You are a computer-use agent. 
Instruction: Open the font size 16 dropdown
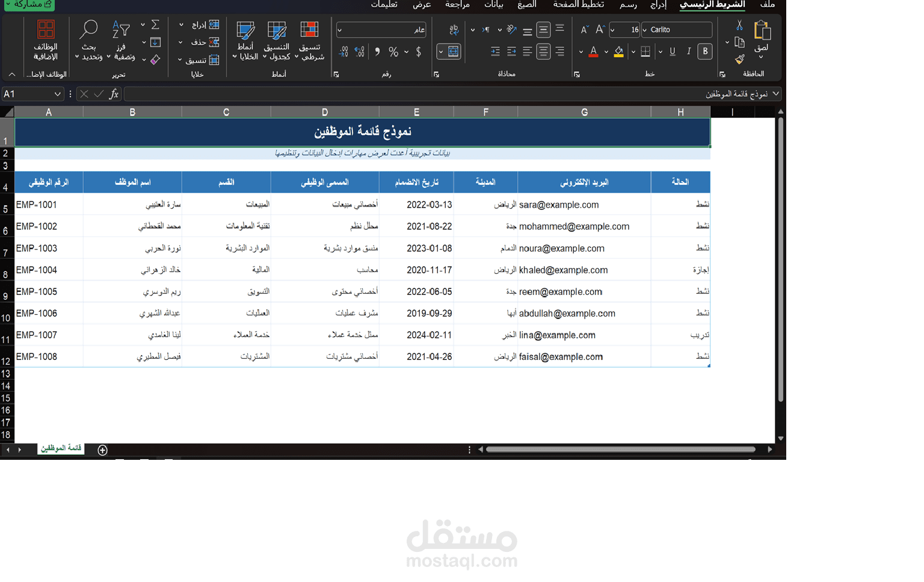tap(612, 29)
